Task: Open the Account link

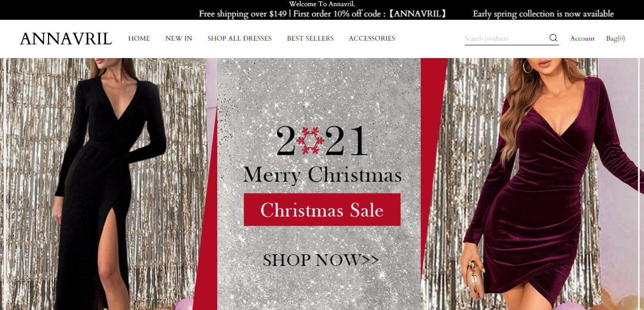Action: coord(582,38)
